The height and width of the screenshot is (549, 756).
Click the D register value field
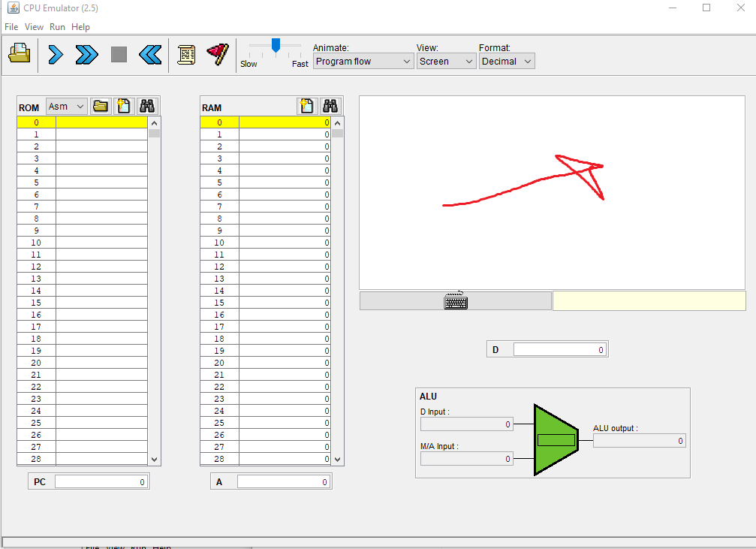coord(559,348)
